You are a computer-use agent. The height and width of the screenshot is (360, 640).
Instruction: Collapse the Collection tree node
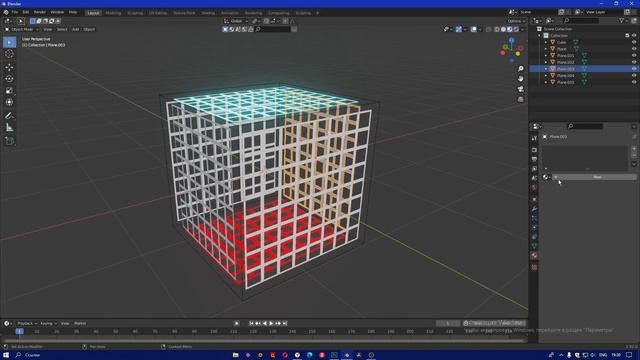point(540,36)
